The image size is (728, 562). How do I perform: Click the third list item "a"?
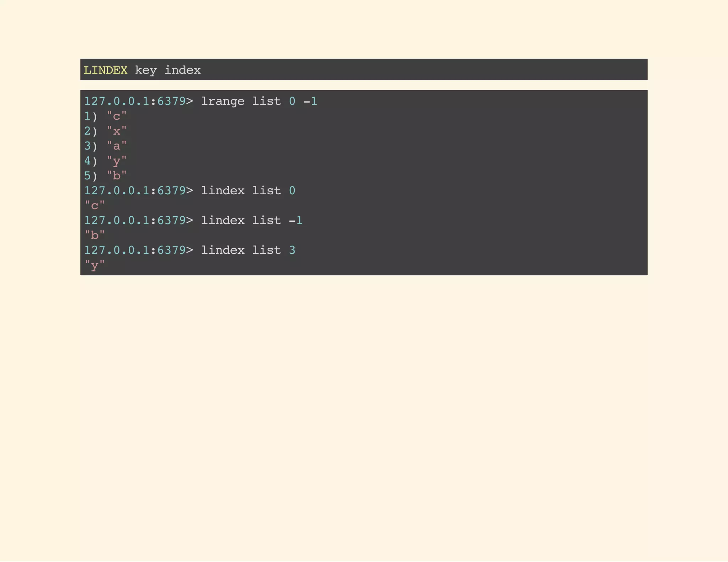(117, 146)
